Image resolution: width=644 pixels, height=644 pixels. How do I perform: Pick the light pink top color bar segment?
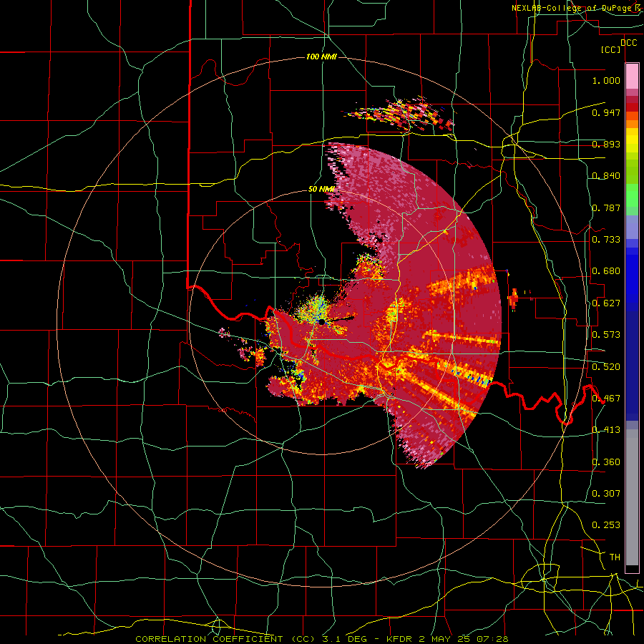click(632, 77)
